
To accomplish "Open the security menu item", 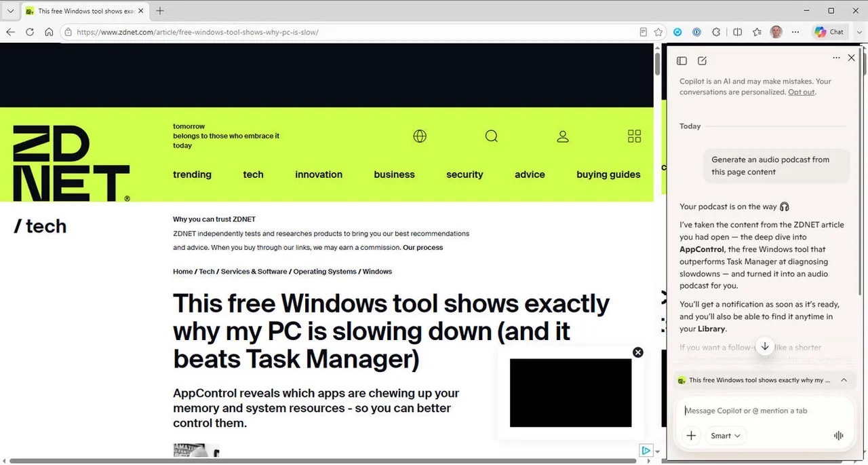I will pos(465,174).
